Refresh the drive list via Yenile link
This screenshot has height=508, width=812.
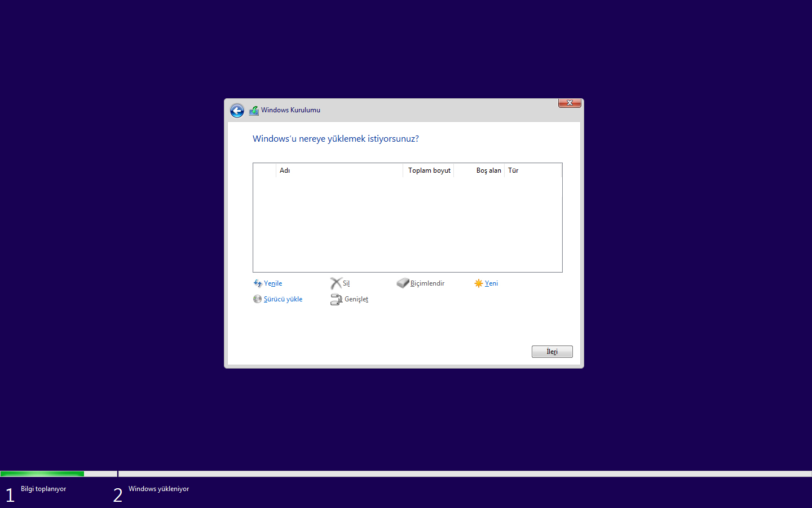tap(273, 283)
